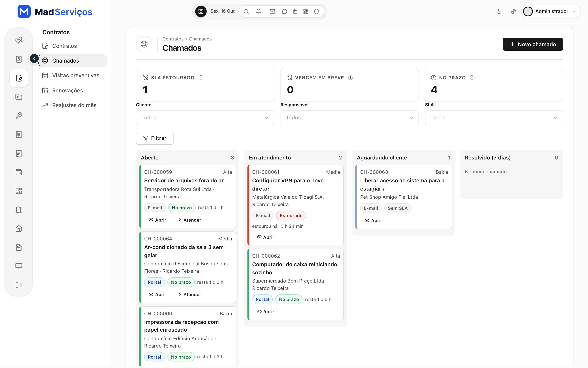Image resolution: width=588 pixels, height=368 pixels.
Task: Open the folder chart sidebar icon
Action: click(x=19, y=97)
